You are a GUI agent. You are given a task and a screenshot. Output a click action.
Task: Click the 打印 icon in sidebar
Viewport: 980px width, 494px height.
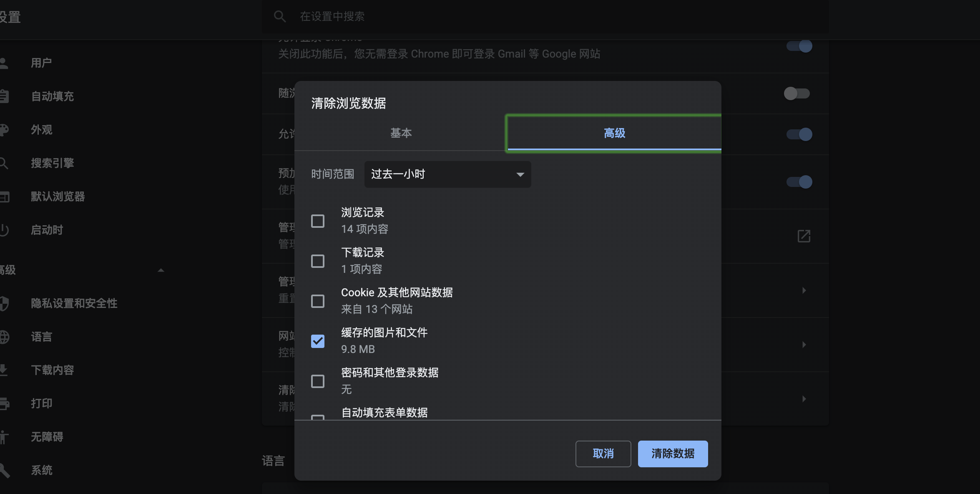[x=6, y=402]
